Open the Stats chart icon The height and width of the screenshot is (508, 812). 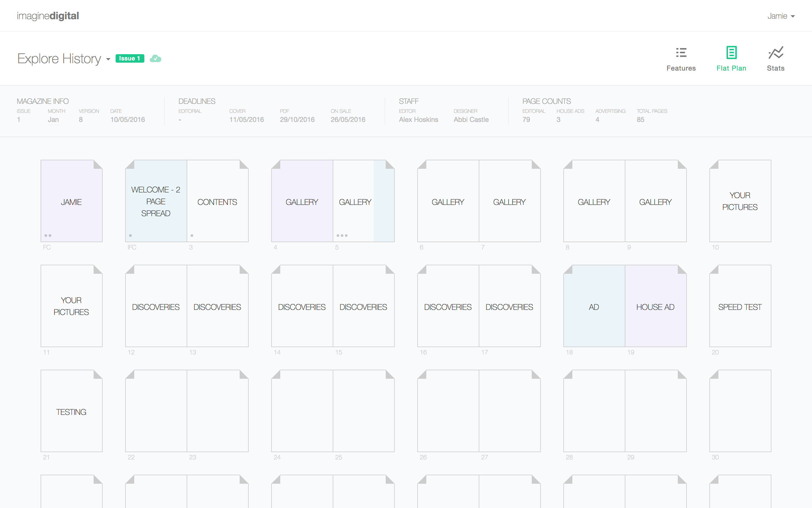click(775, 53)
